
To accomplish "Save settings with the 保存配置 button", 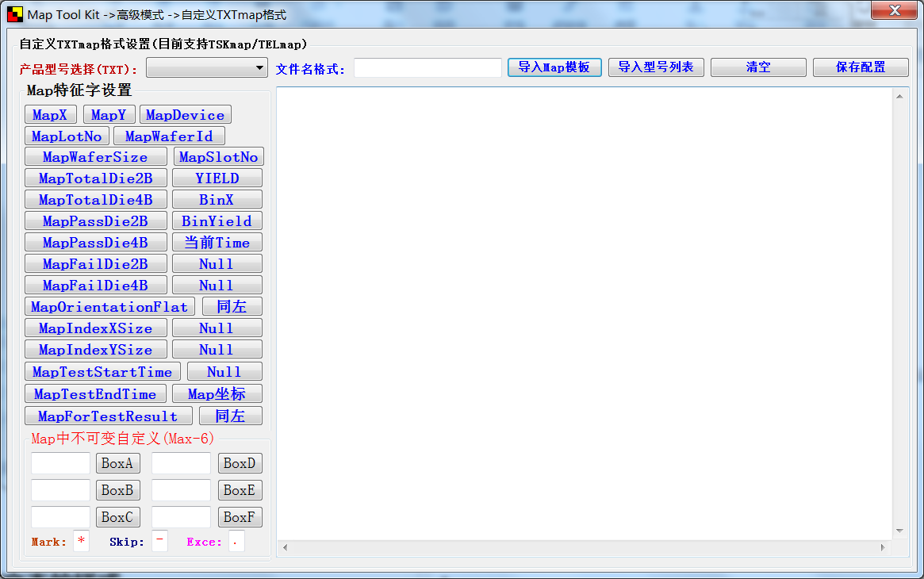I will point(860,67).
